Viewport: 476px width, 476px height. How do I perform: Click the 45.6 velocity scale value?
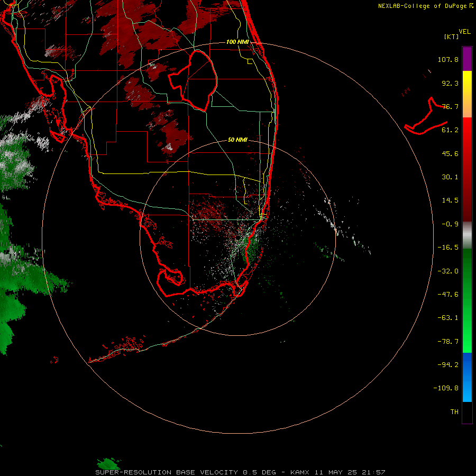click(x=450, y=153)
